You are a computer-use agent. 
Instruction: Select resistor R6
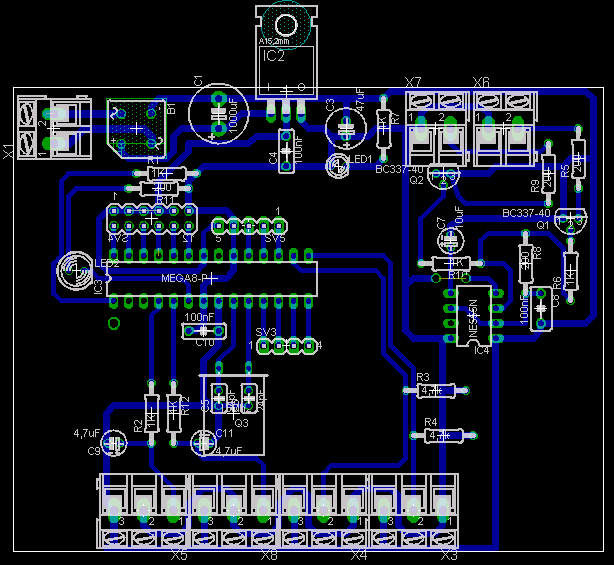point(571,270)
